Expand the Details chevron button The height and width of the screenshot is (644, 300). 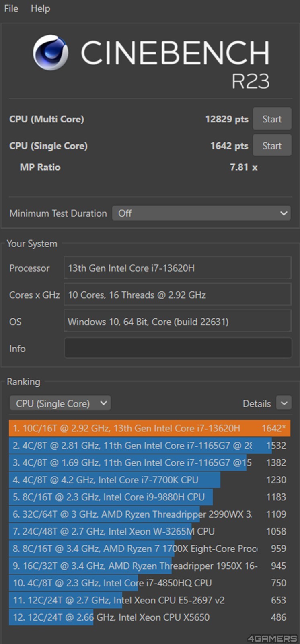[x=284, y=403]
